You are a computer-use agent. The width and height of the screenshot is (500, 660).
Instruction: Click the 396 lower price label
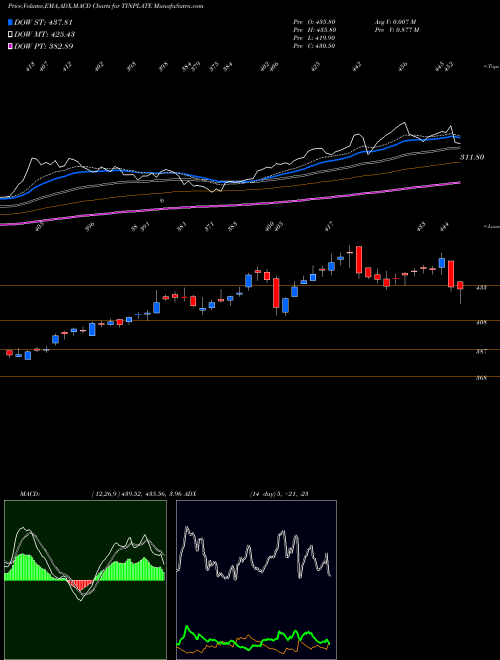(x=90, y=226)
